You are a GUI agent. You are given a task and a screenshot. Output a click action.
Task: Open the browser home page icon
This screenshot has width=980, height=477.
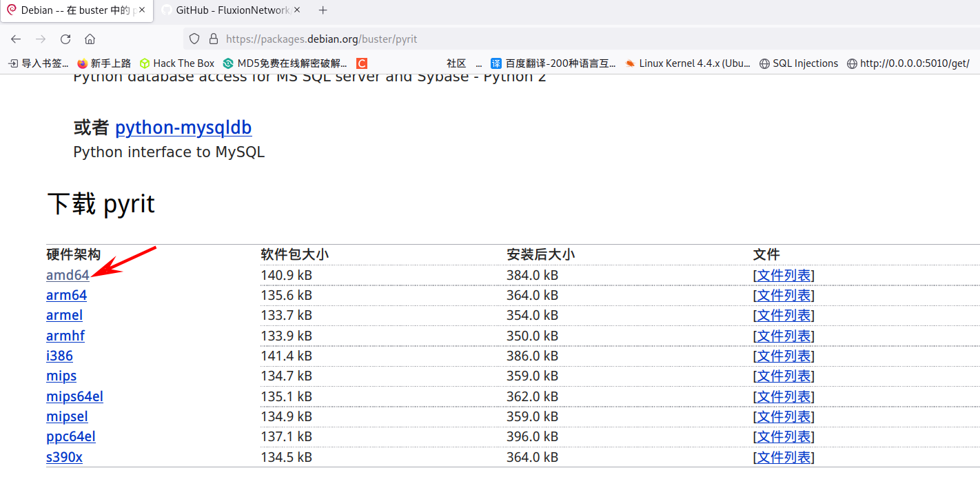tap(90, 39)
